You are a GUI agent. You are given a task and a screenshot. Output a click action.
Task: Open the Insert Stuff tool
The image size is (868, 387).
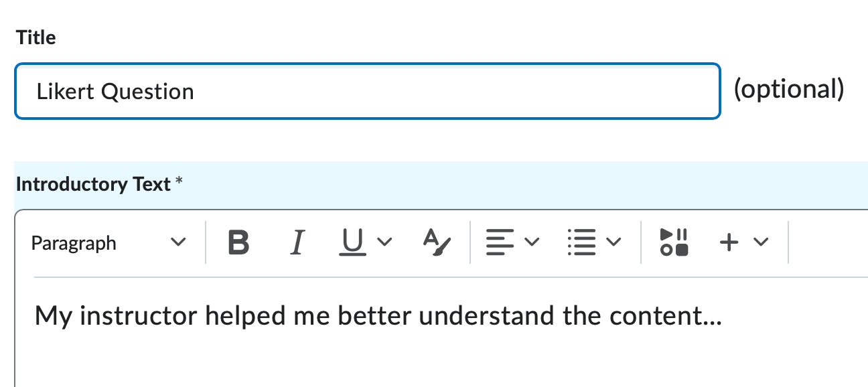point(672,242)
